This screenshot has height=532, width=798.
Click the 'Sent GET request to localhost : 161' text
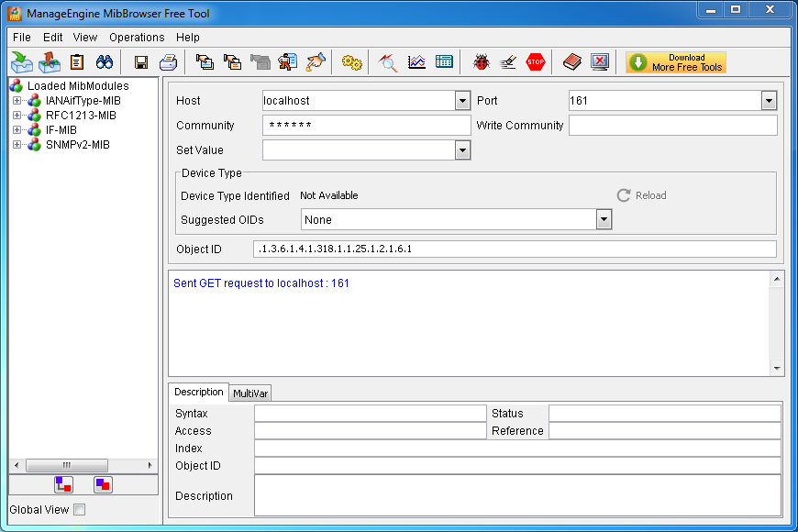click(x=261, y=283)
